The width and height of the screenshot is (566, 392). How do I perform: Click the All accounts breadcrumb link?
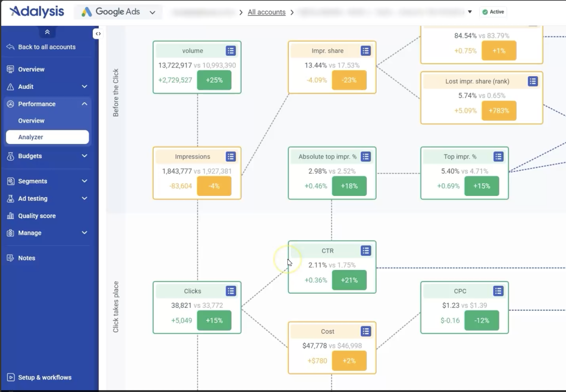coord(266,12)
